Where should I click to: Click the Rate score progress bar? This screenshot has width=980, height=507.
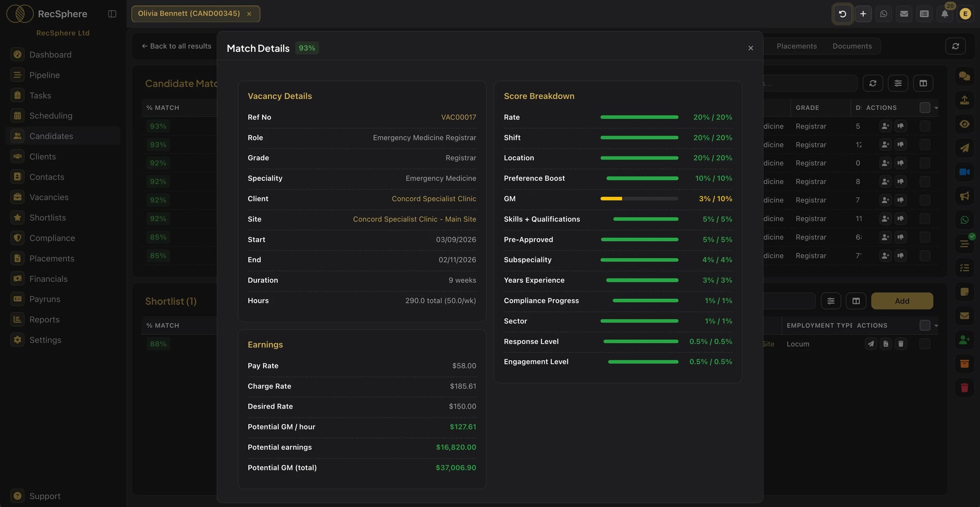coord(639,117)
